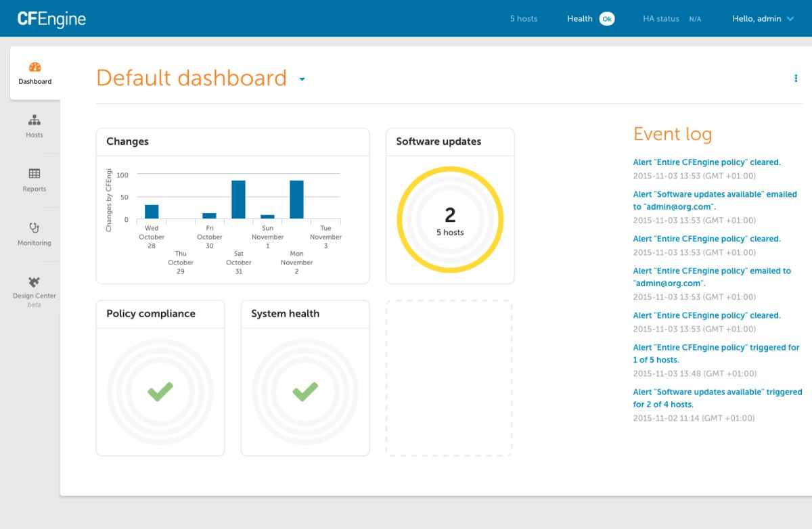
Task: Click the 5 hosts header link
Action: pos(524,19)
